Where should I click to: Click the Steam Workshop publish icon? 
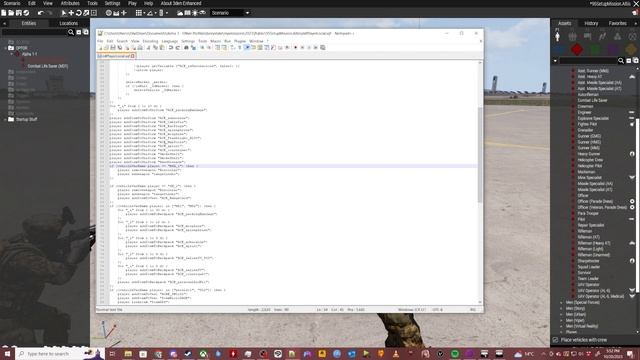(x=26, y=13)
